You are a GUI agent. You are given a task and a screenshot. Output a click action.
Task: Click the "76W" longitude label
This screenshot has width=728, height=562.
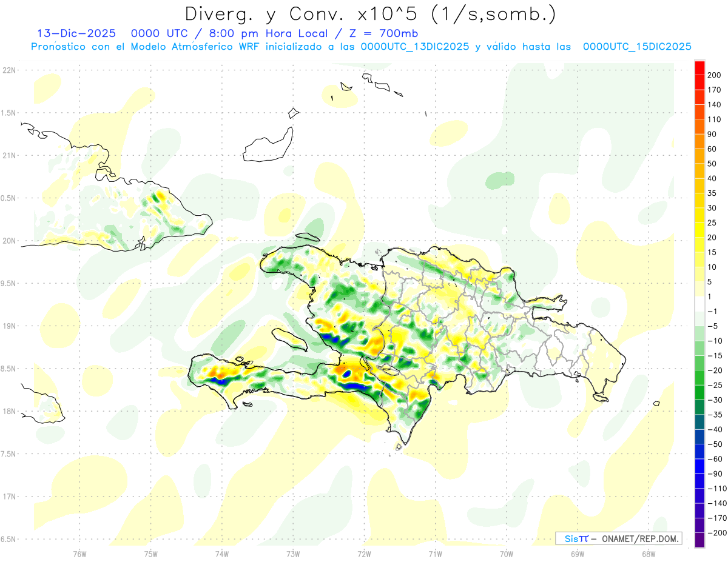[80, 554]
